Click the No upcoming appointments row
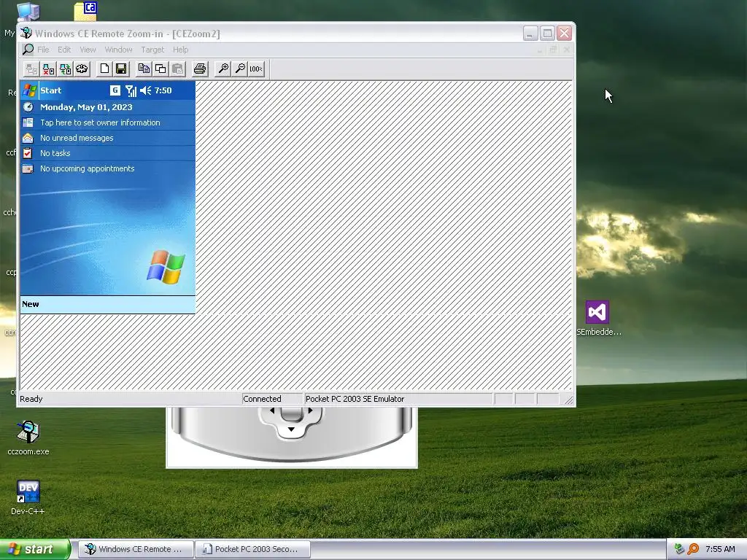Screen dimensions: 747x560 [x=108, y=168]
